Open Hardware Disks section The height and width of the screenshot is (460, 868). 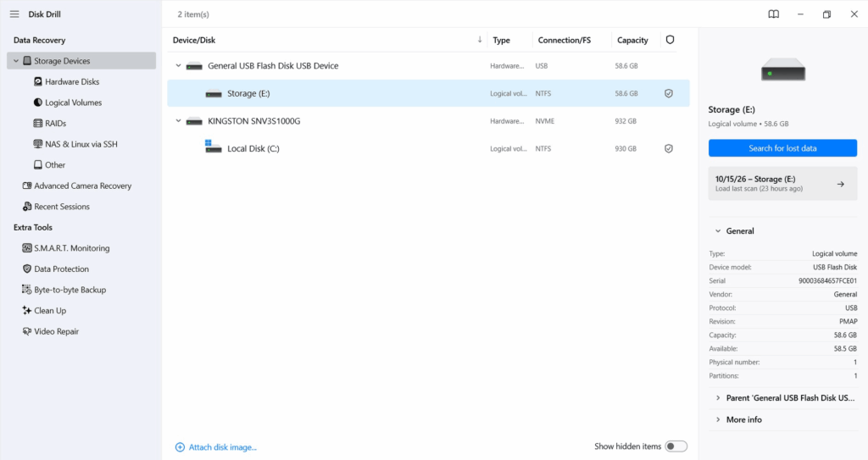72,82
